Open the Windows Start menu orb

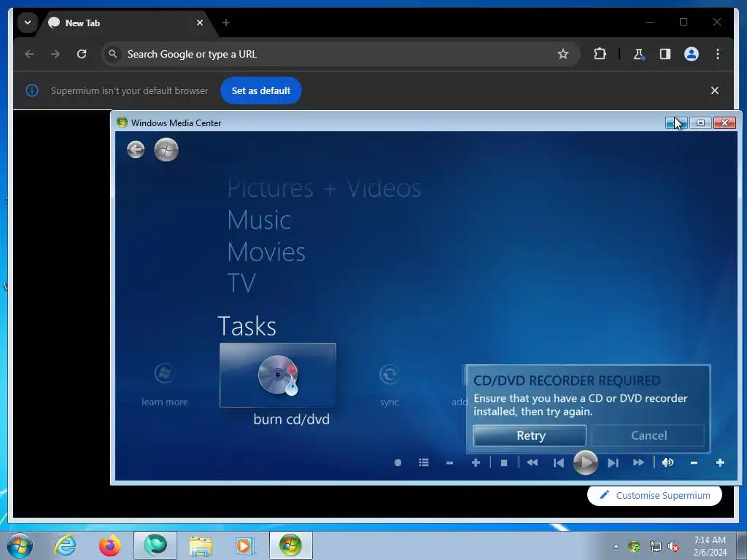click(20, 545)
